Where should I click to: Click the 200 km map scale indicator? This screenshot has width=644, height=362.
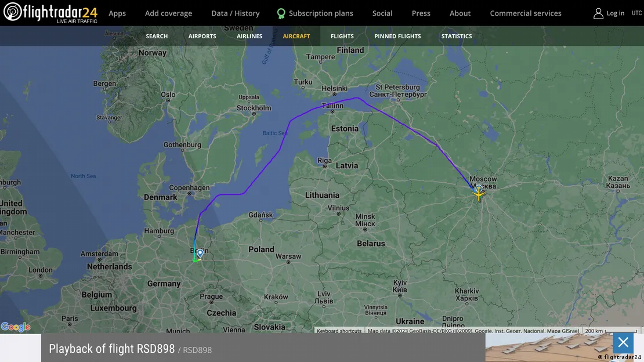pos(611,331)
